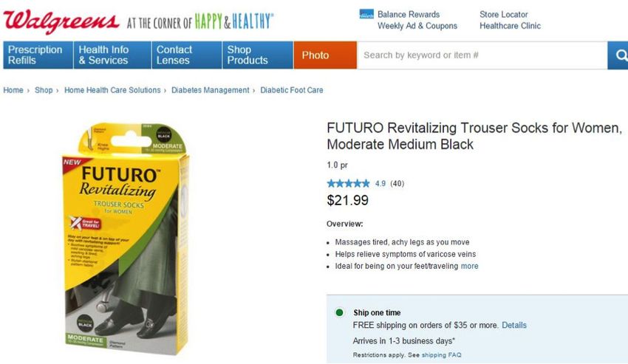The height and width of the screenshot is (364, 628).
Task: Open the orange Photo tab
Action: pos(325,55)
